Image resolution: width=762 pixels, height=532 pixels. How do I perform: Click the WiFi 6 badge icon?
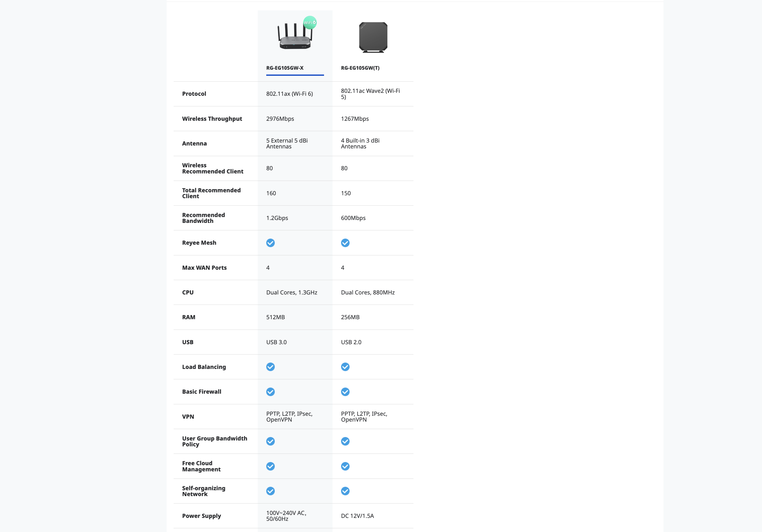(310, 23)
